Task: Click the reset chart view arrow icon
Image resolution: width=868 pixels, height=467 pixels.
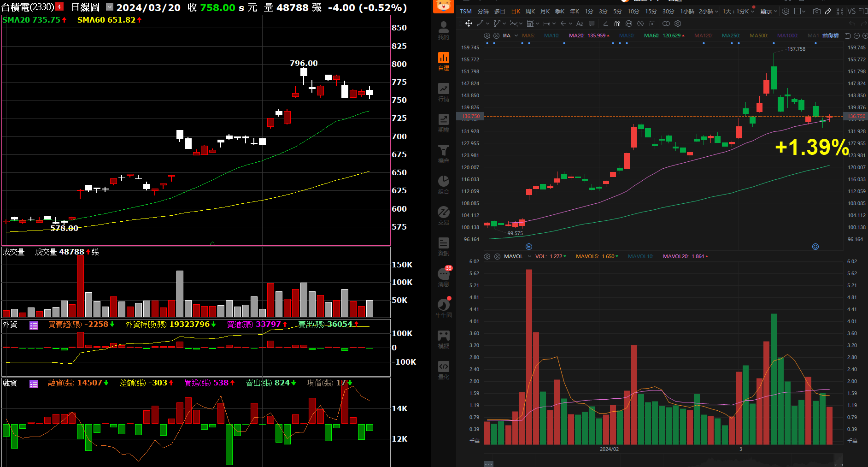Action: pyautogui.click(x=848, y=36)
